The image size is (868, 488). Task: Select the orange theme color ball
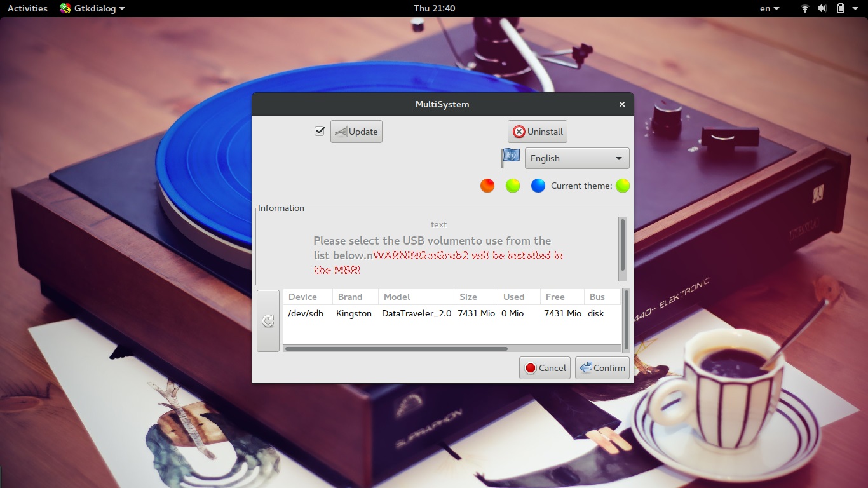[487, 186]
